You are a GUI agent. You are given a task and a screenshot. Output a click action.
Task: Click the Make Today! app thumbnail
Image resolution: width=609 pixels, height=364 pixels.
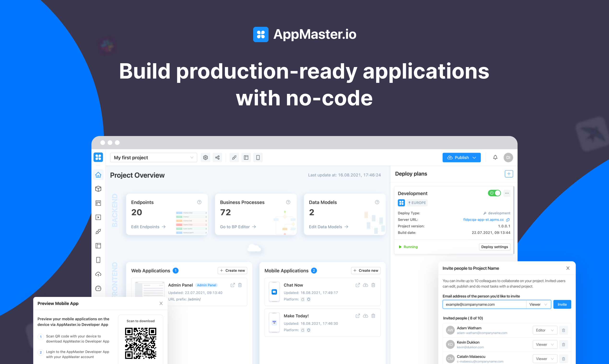coord(274,323)
